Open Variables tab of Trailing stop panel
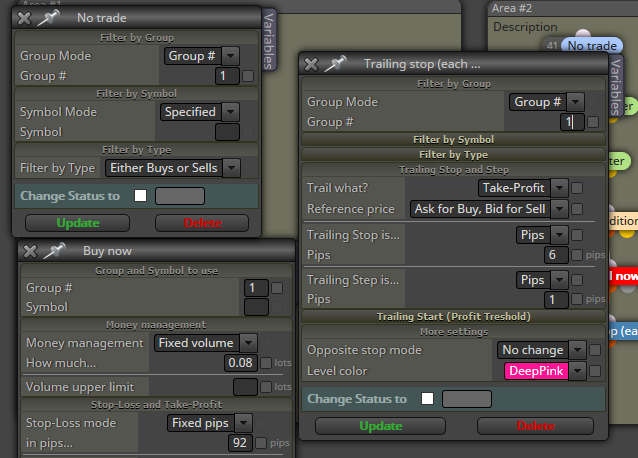The image size is (638, 458). (x=615, y=86)
